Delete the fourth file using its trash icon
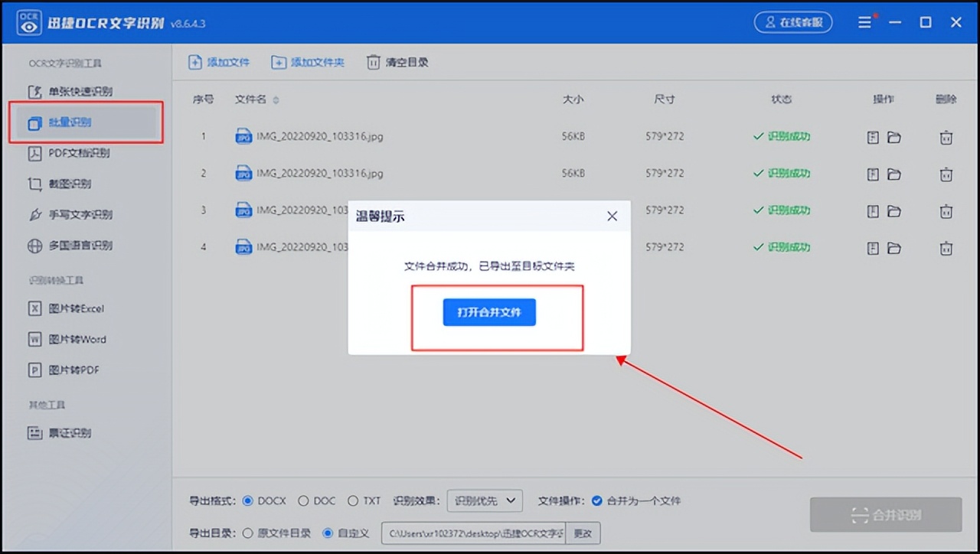980x554 pixels. (946, 246)
